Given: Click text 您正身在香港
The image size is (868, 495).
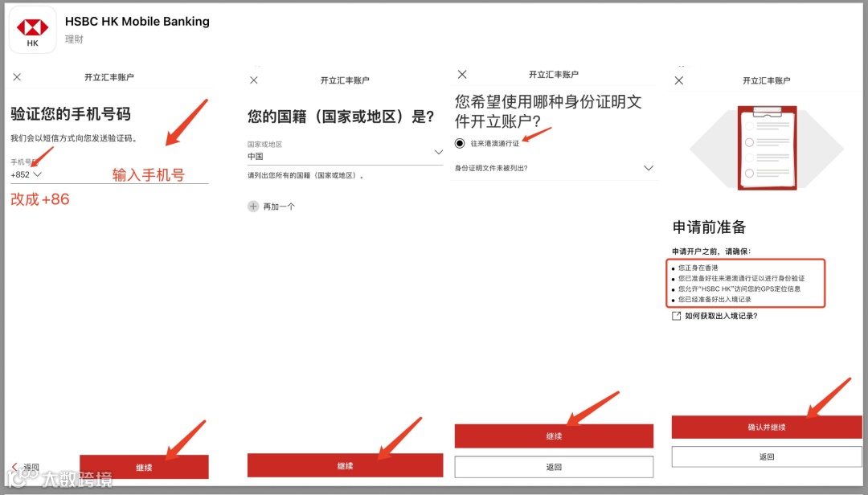Looking at the screenshot, I should 698,268.
